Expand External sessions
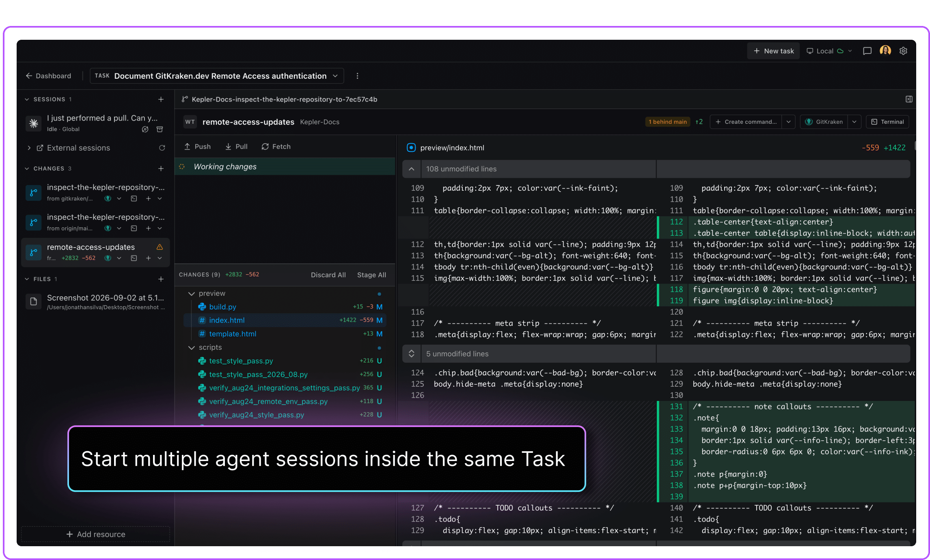930x560 pixels. click(29, 148)
